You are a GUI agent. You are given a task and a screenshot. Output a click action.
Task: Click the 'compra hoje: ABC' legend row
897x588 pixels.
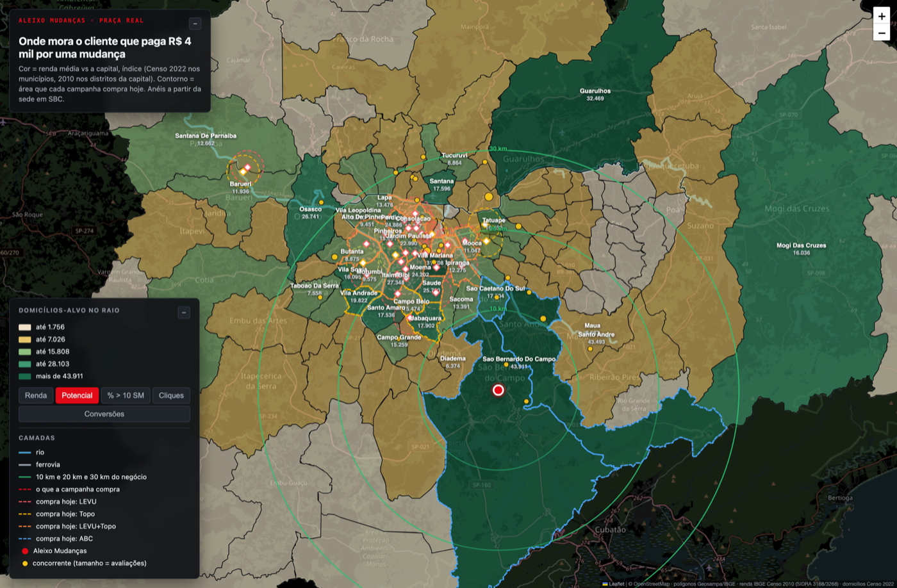pos(56,539)
